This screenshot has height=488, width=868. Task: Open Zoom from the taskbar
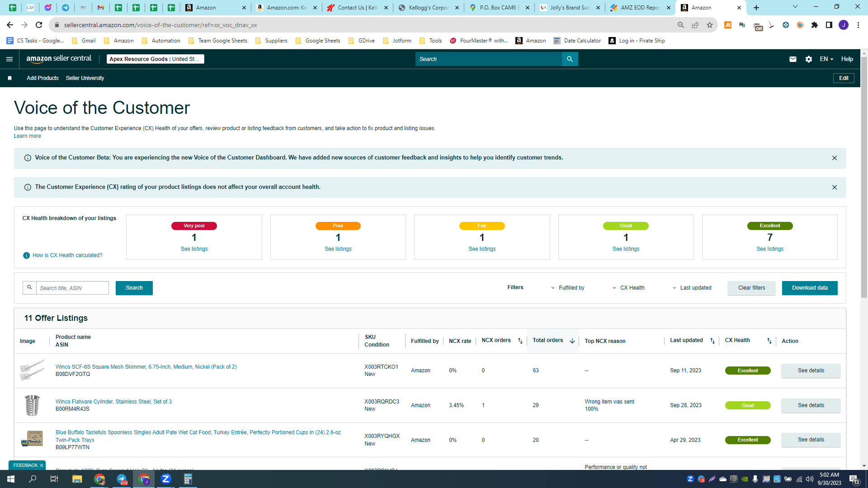pos(166,479)
